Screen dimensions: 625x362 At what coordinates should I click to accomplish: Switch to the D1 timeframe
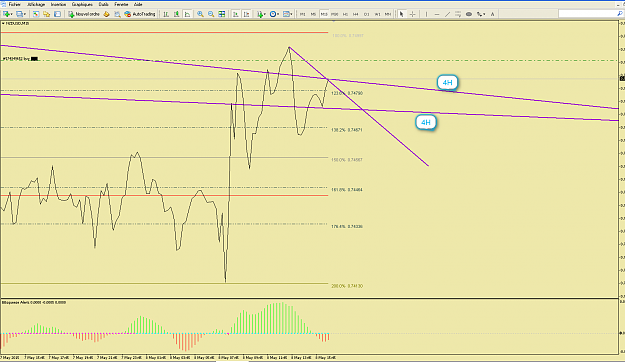click(366, 14)
